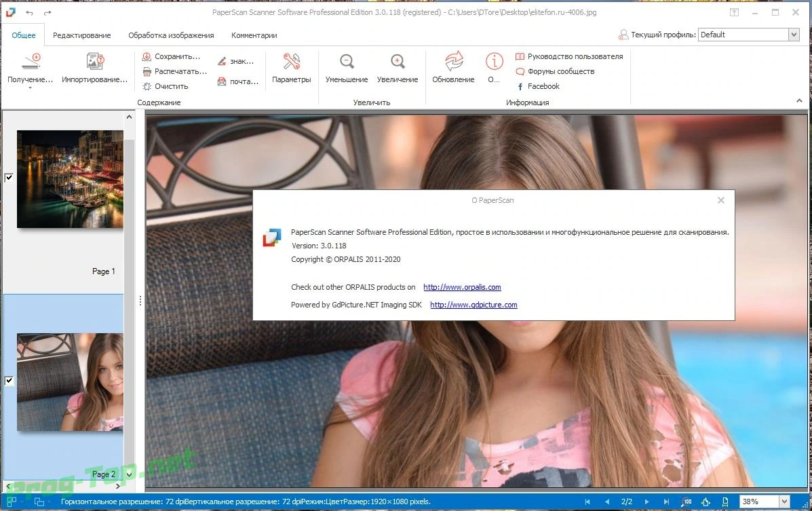Click thumbnail panel scroll-left arrow
Image resolution: width=812 pixels, height=511 pixels.
(7, 486)
